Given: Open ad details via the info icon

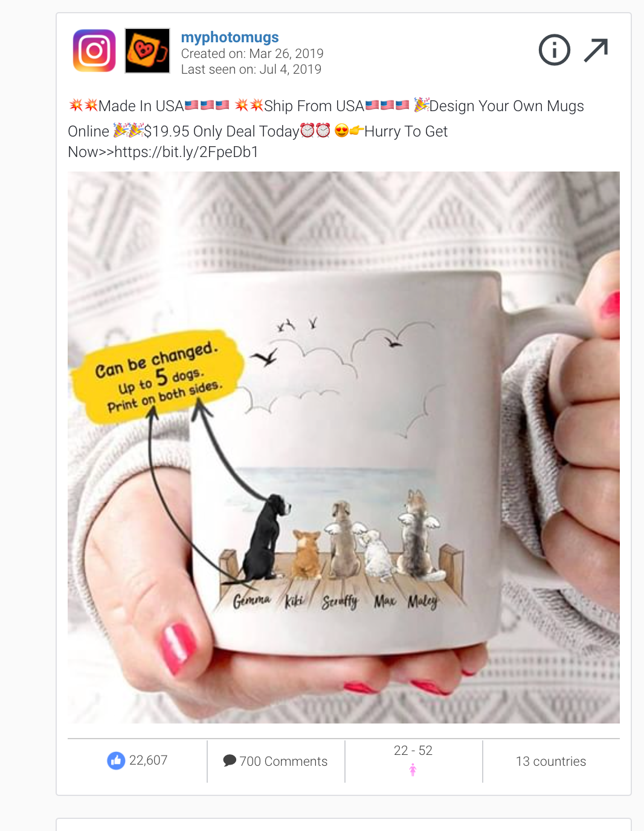Looking at the screenshot, I should pyautogui.click(x=554, y=50).
